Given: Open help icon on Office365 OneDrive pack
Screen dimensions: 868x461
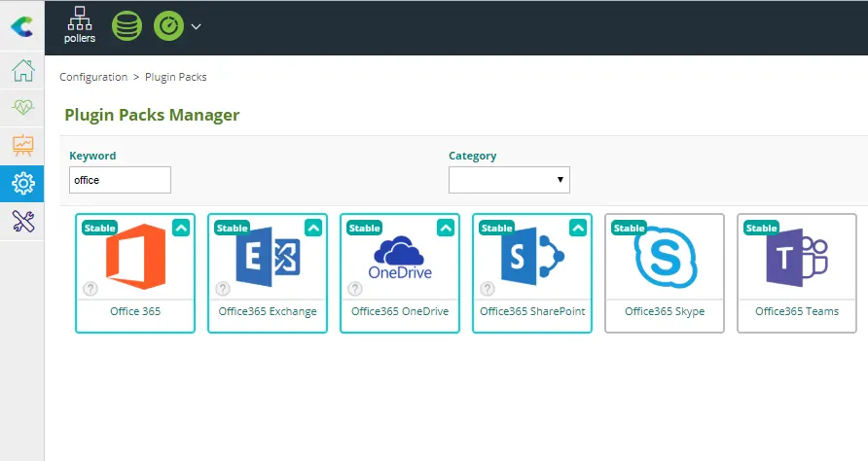Looking at the screenshot, I should point(355,288).
